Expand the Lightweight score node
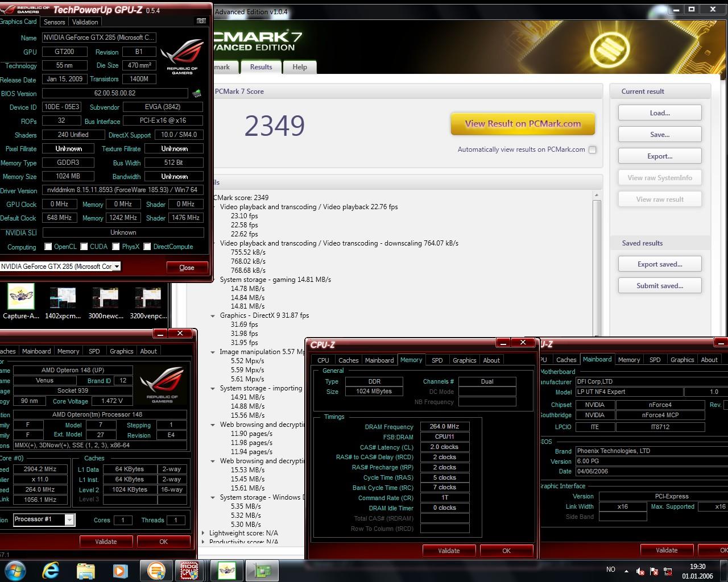 click(x=204, y=533)
